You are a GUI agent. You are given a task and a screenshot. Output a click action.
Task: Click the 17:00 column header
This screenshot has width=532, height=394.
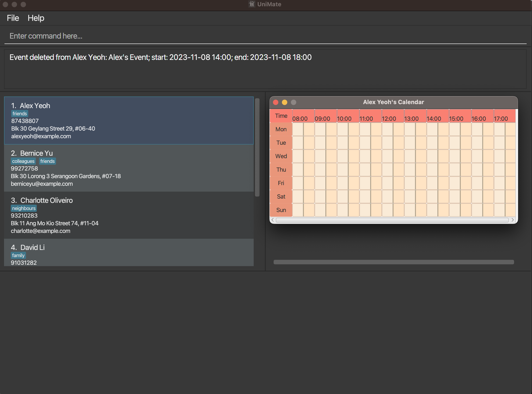(505, 116)
